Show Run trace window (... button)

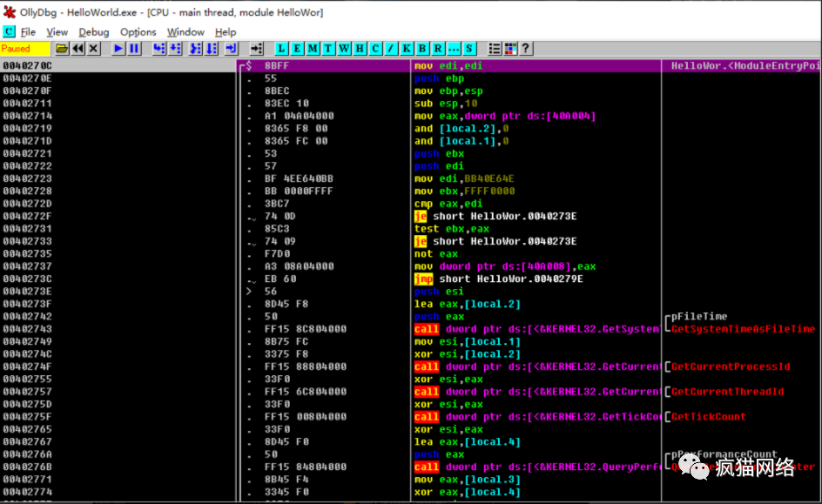(x=454, y=49)
